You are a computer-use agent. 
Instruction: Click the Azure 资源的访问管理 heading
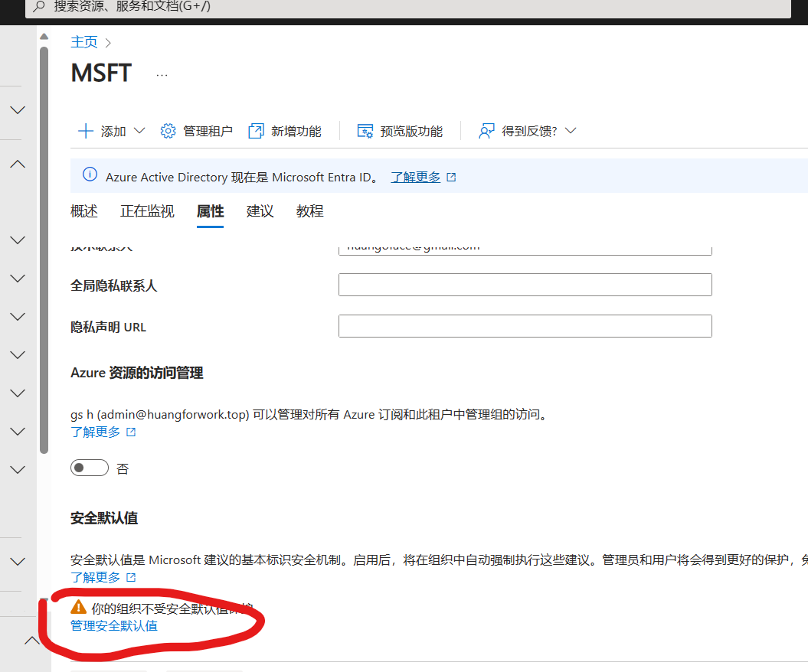[x=137, y=372]
